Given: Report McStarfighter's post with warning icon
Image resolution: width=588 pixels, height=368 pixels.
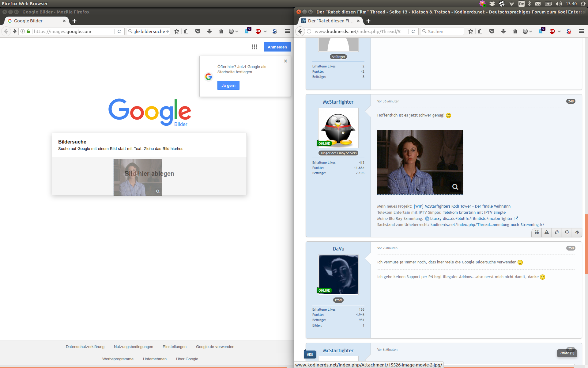Looking at the screenshot, I should point(547,232).
